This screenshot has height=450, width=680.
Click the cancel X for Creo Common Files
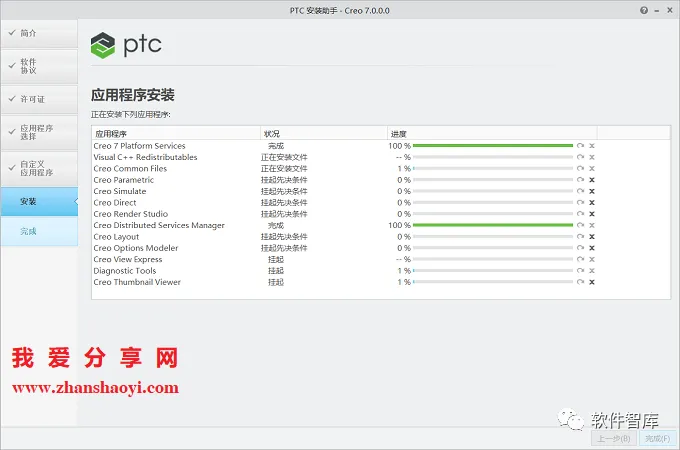pyautogui.click(x=592, y=168)
